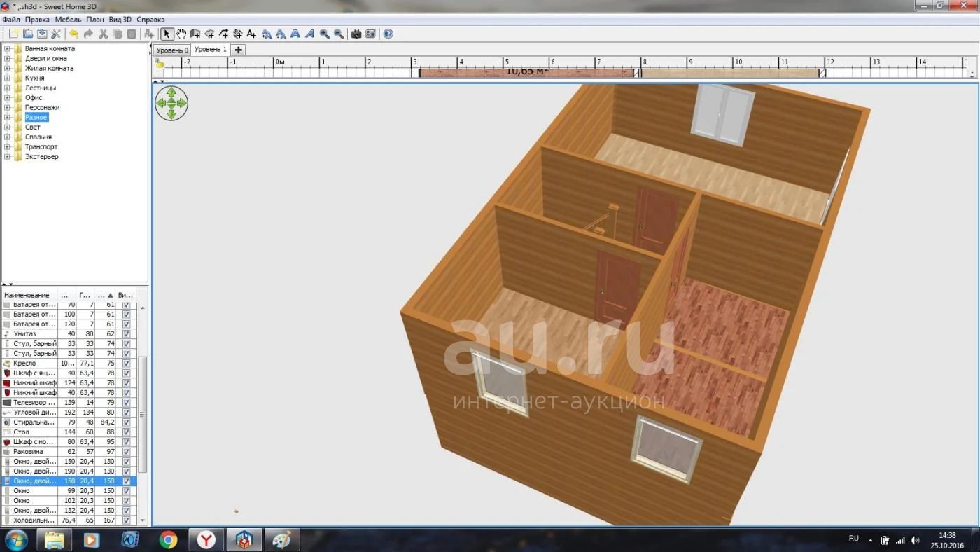
Task: Click the furniture list scrollbar thumb
Action: coord(143,413)
